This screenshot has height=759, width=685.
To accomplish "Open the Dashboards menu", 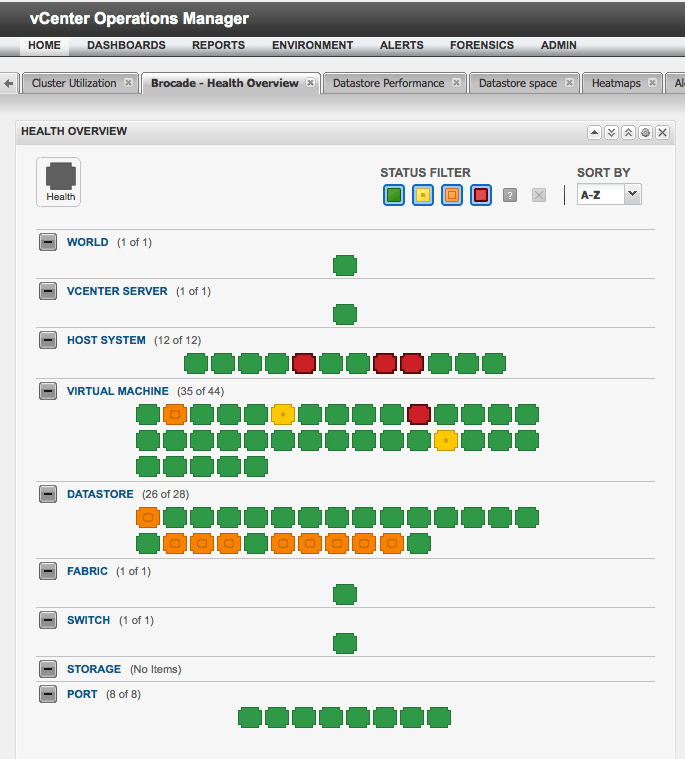I will point(126,45).
